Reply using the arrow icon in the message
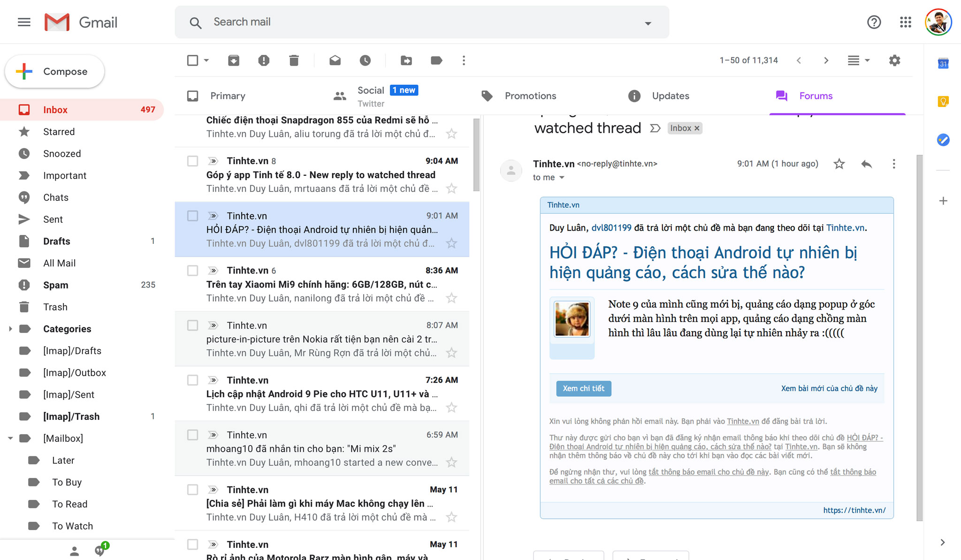The width and height of the screenshot is (961, 560). click(x=866, y=164)
